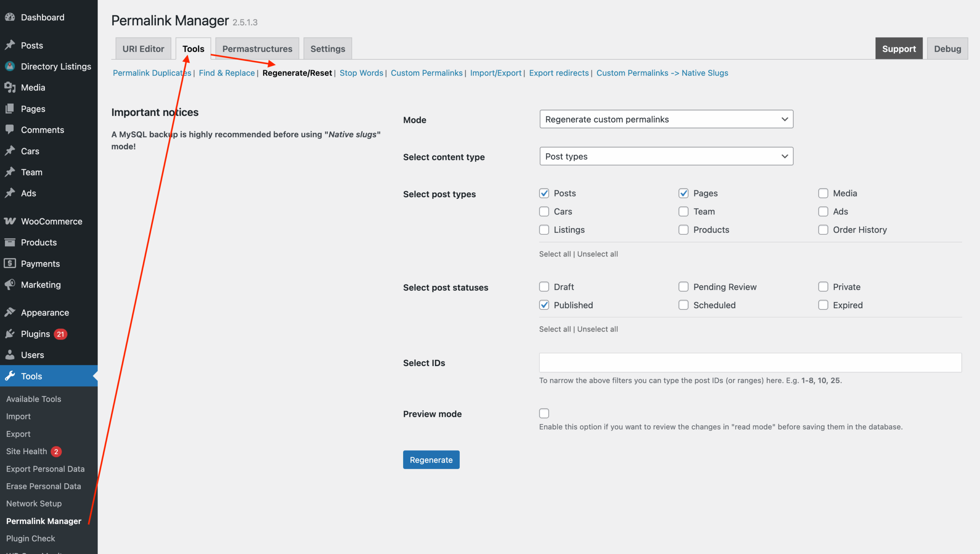980x554 pixels.
Task: Click the Team pin icon
Action: tap(10, 172)
